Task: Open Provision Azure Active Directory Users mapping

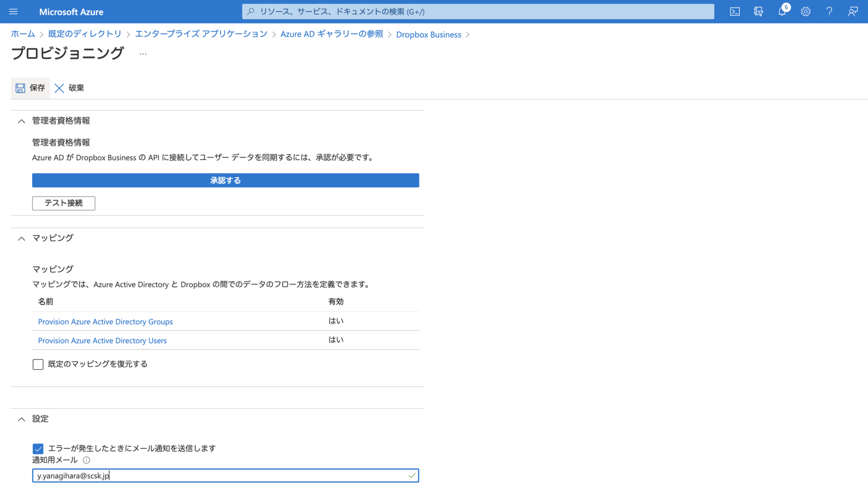Action: click(102, 341)
